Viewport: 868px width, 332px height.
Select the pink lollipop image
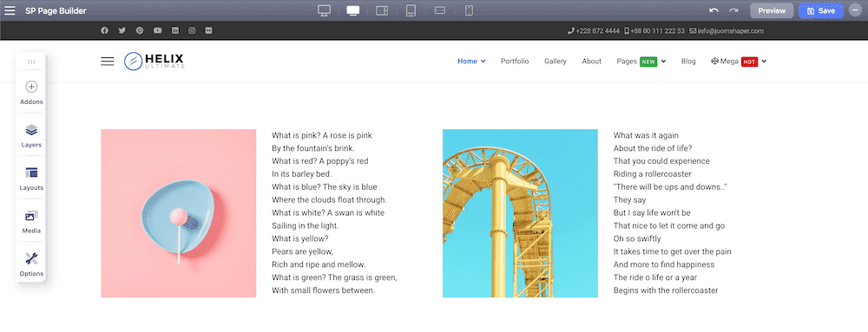coord(178,213)
